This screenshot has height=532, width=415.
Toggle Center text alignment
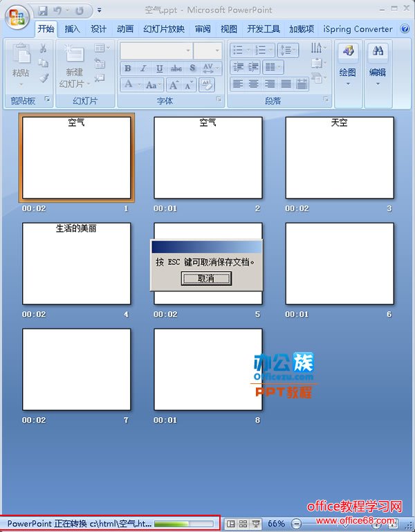[x=253, y=84]
